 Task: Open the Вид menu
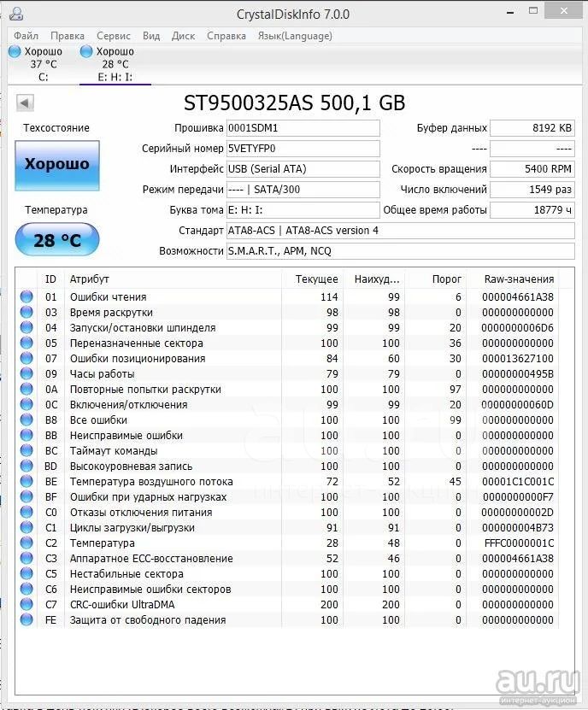click(x=151, y=36)
